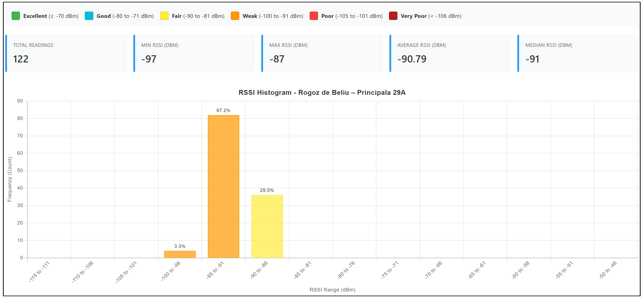Click the orange Weak legend swatch
Image resolution: width=644 pixels, height=298 pixels.
pos(235,16)
